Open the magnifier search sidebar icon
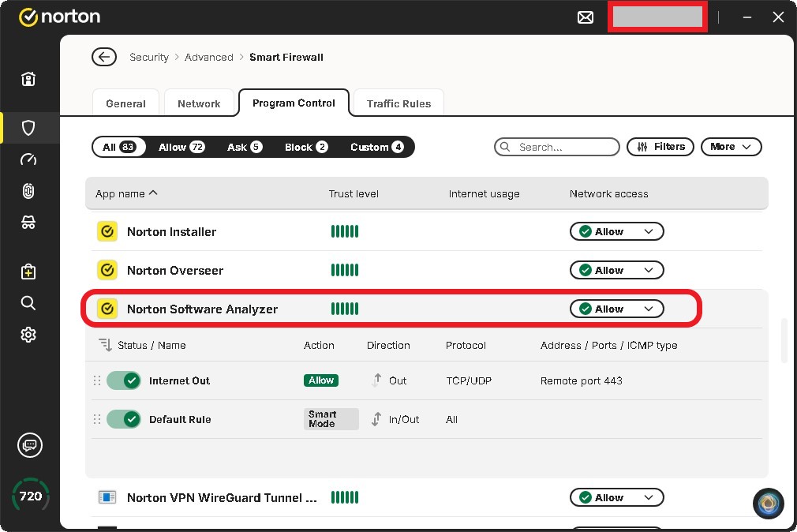Viewport: 797px width, 532px height. 28,303
